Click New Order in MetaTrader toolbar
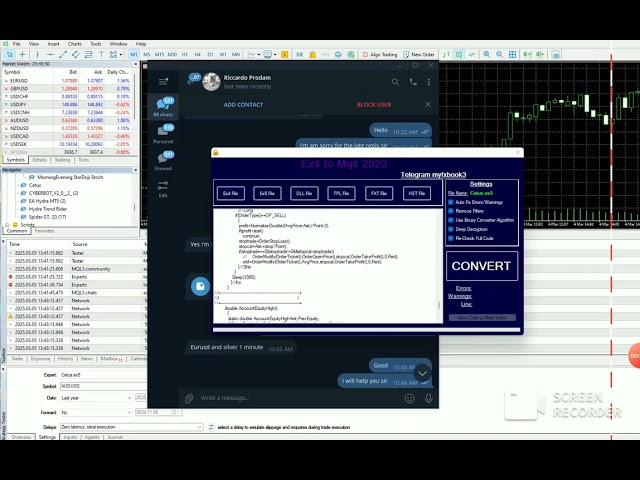640x480 pixels. pos(419,54)
